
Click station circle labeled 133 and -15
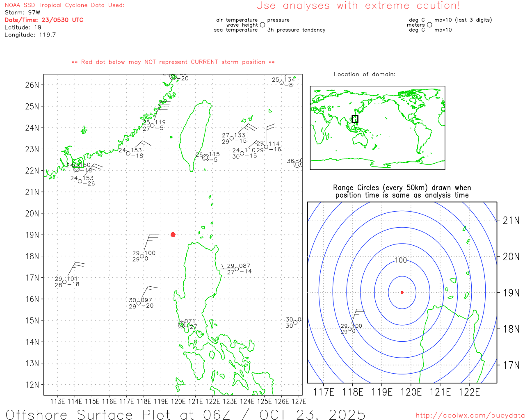[232, 138]
